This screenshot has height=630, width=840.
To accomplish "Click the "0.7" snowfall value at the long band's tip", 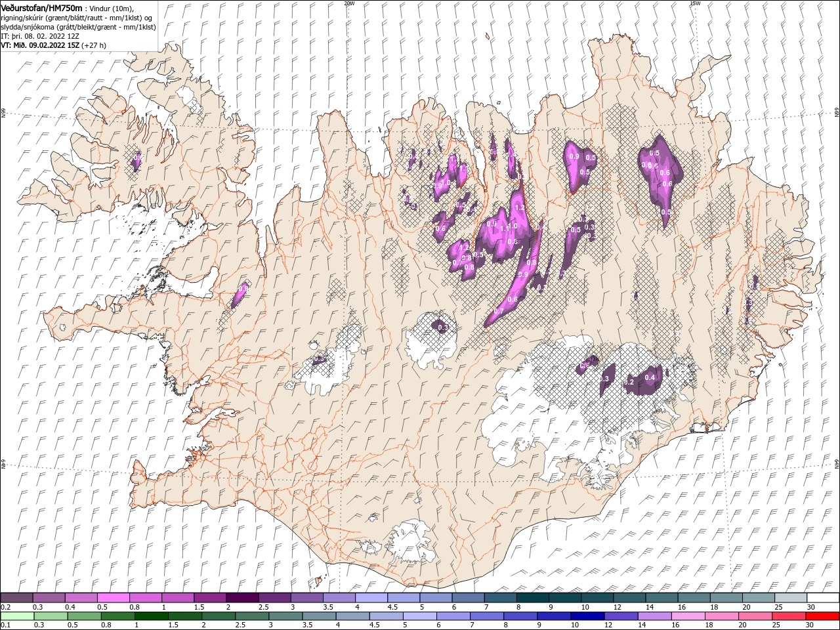I will pyautogui.click(x=499, y=311).
